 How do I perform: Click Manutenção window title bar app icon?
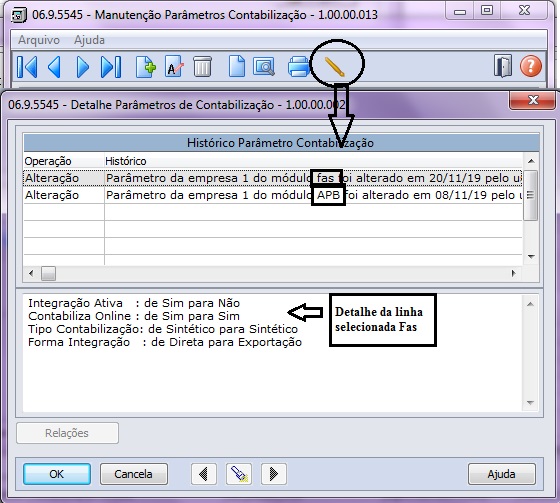click(19, 15)
